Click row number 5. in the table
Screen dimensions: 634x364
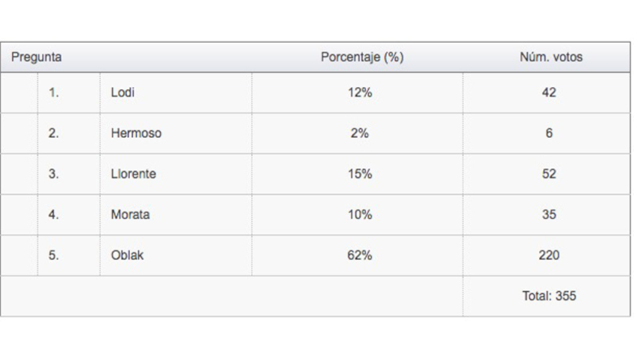[x=54, y=255]
